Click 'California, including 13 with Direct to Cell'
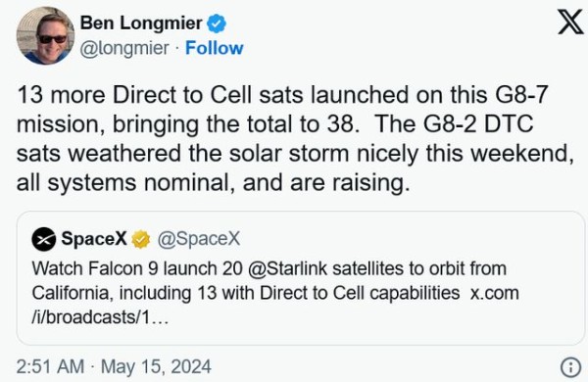Screen dimensions: 588x382 click(198, 293)
